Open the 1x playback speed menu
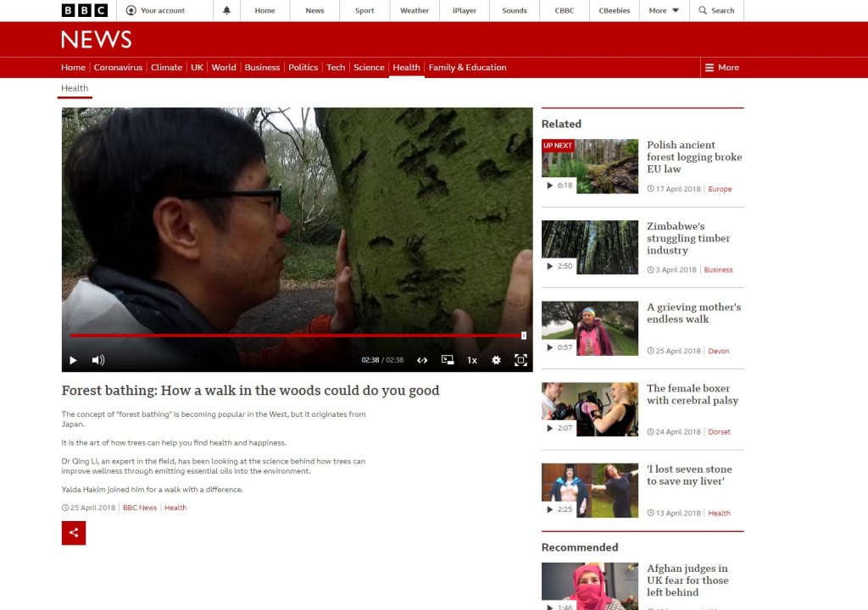Screen dimensions: 868x610 pyautogui.click(x=472, y=360)
